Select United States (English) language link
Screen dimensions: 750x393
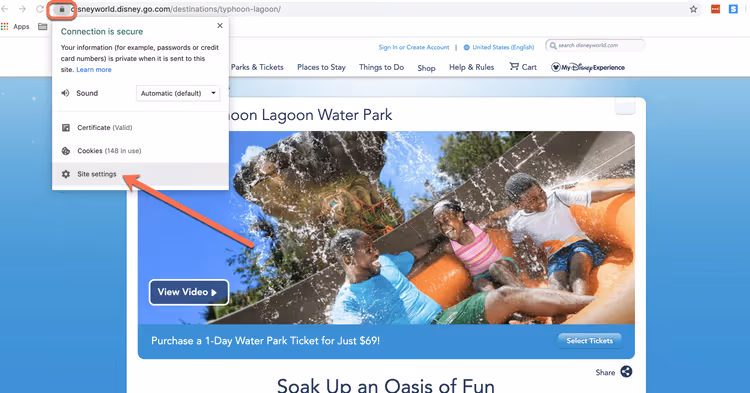(503, 47)
